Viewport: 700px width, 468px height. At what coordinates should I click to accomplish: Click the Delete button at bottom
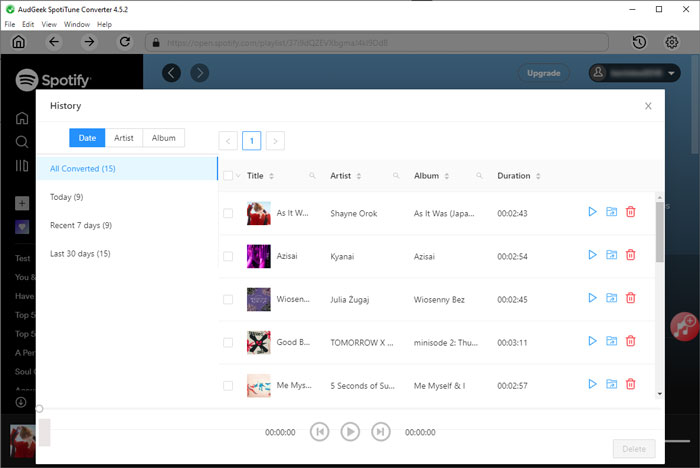pos(634,449)
